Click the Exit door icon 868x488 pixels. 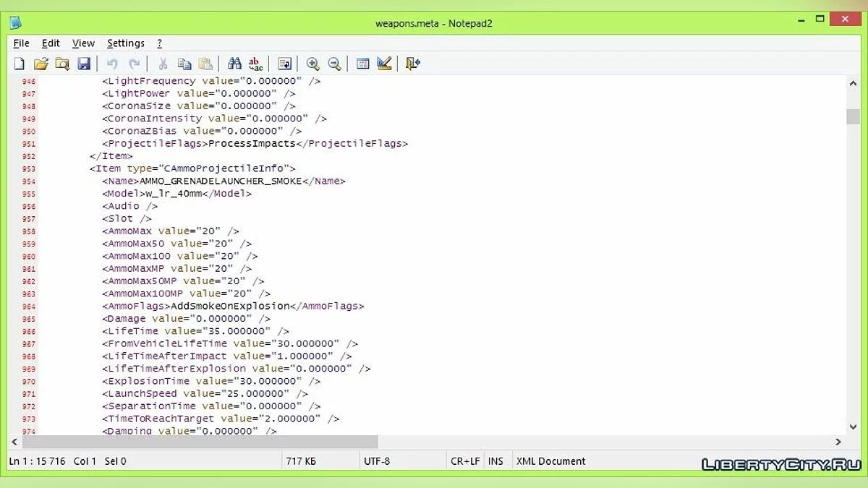coord(412,64)
